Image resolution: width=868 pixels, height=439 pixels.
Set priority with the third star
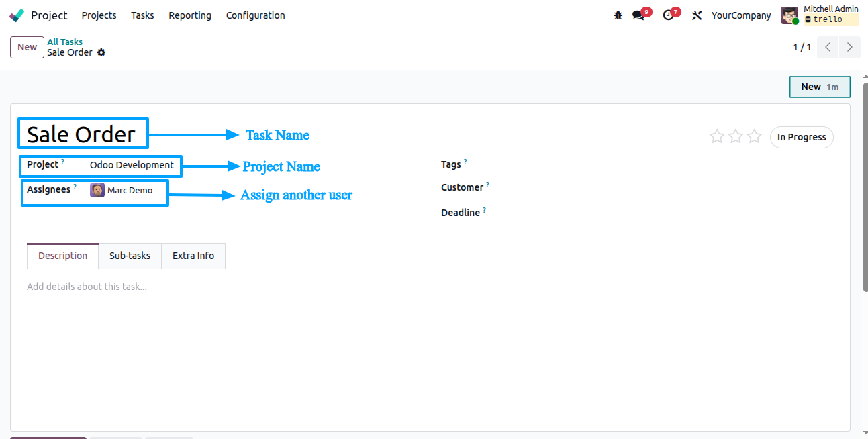tap(755, 136)
